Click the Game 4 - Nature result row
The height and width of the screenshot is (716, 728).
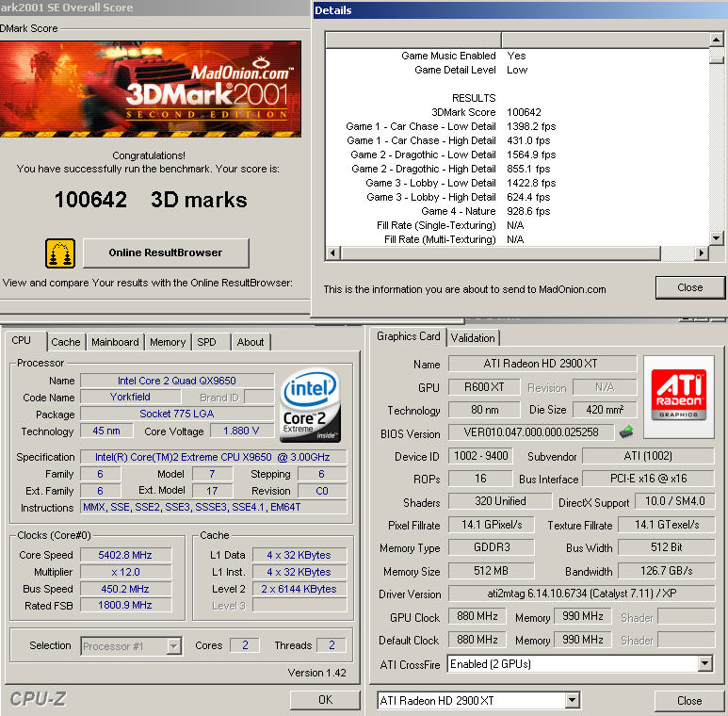click(x=486, y=211)
